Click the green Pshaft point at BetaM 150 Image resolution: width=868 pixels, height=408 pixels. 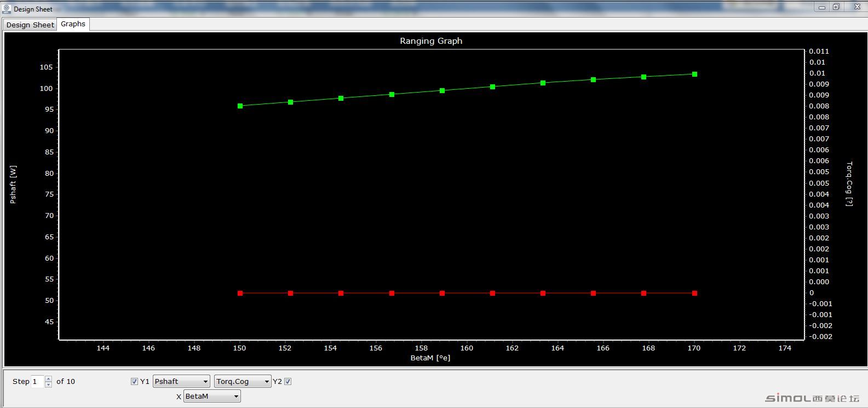click(x=240, y=106)
